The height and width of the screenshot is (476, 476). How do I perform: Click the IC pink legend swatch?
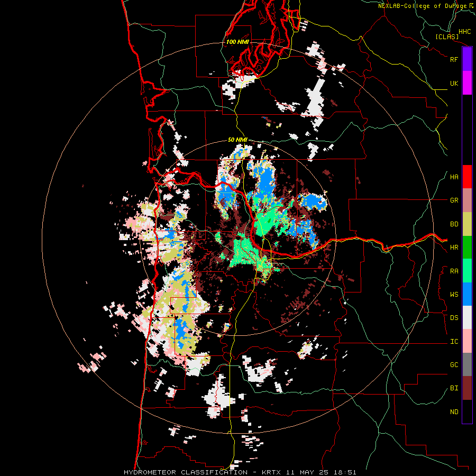coord(467,341)
